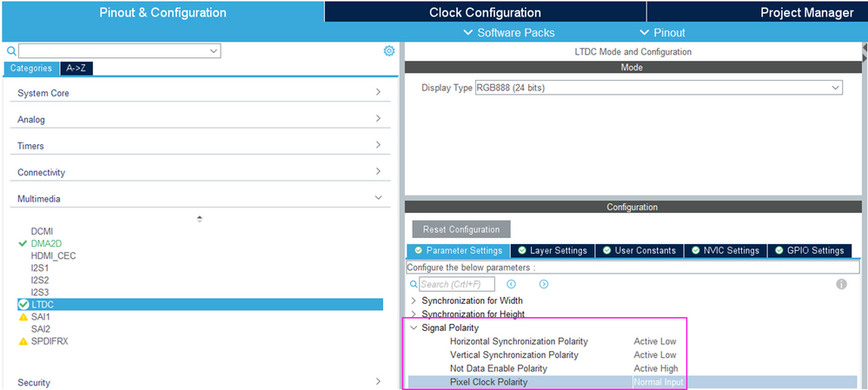868x390 pixels.
Task: Select SPDIFRX peripheral with warning icon
Action: 49,341
